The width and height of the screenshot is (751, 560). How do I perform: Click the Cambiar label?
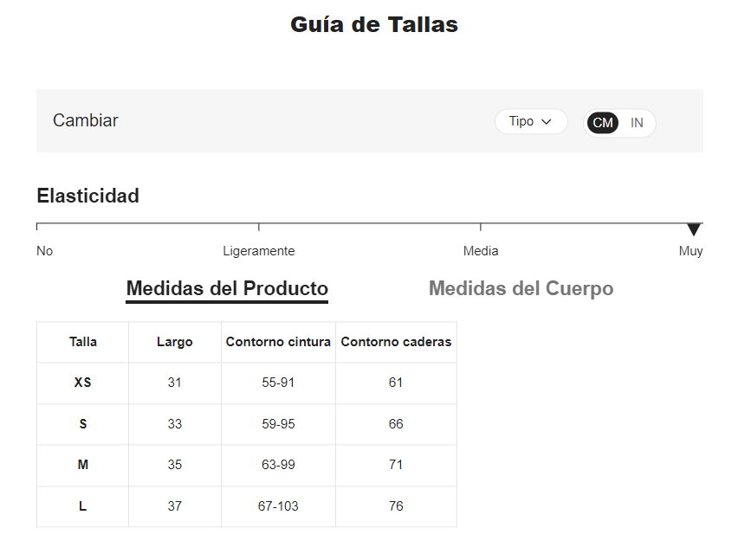point(86,120)
